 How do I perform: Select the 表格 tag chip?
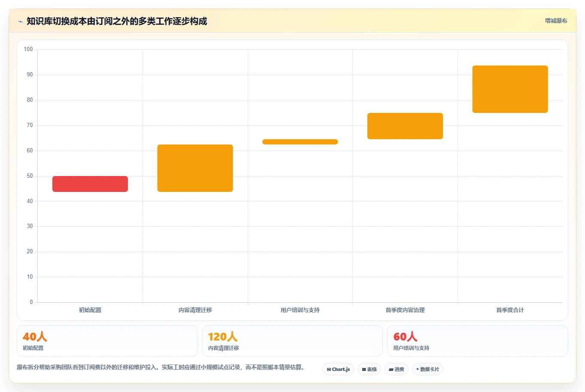pyautogui.click(x=369, y=369)
